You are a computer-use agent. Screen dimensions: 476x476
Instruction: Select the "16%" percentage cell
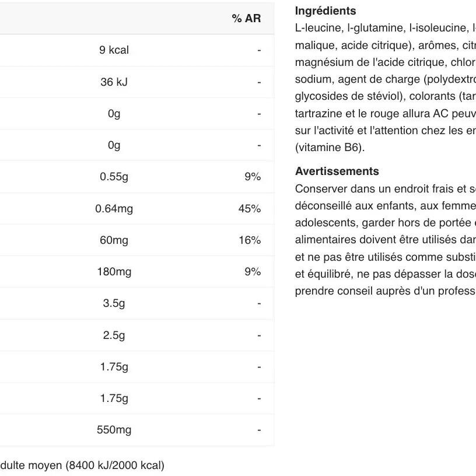click(x=249, y=240)
